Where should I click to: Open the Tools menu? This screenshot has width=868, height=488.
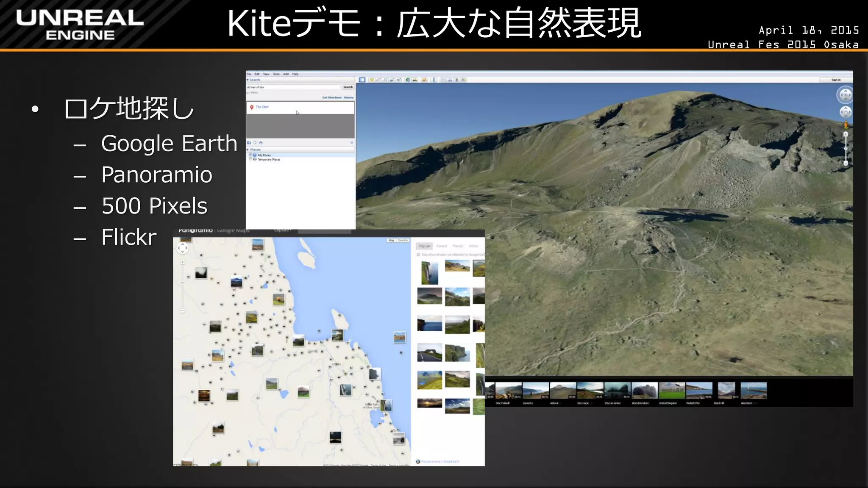[x=276, y=74]
